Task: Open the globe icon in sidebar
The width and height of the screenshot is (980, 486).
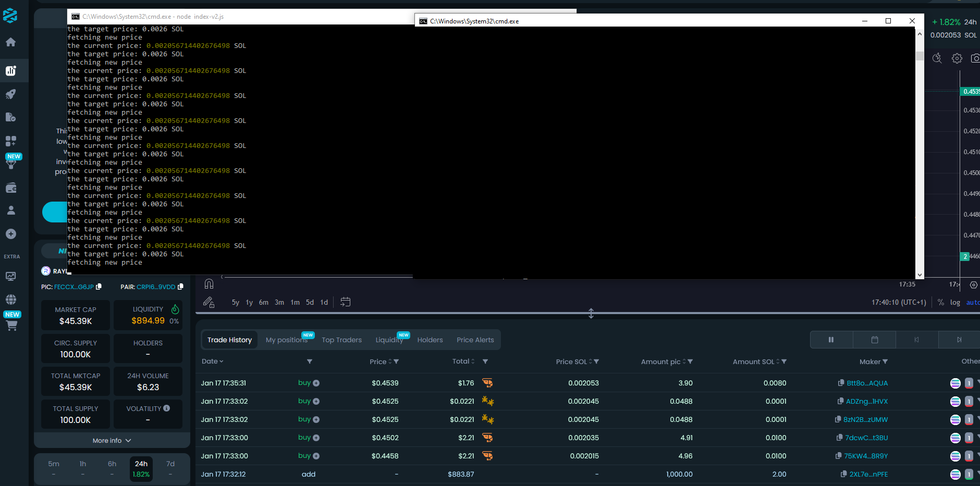Action: (x=10, y=300)
